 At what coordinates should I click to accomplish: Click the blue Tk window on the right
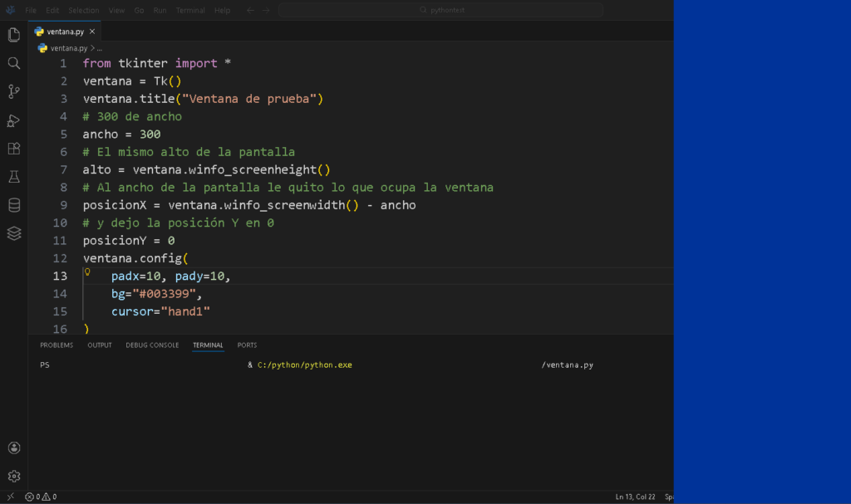pos(762,252)
